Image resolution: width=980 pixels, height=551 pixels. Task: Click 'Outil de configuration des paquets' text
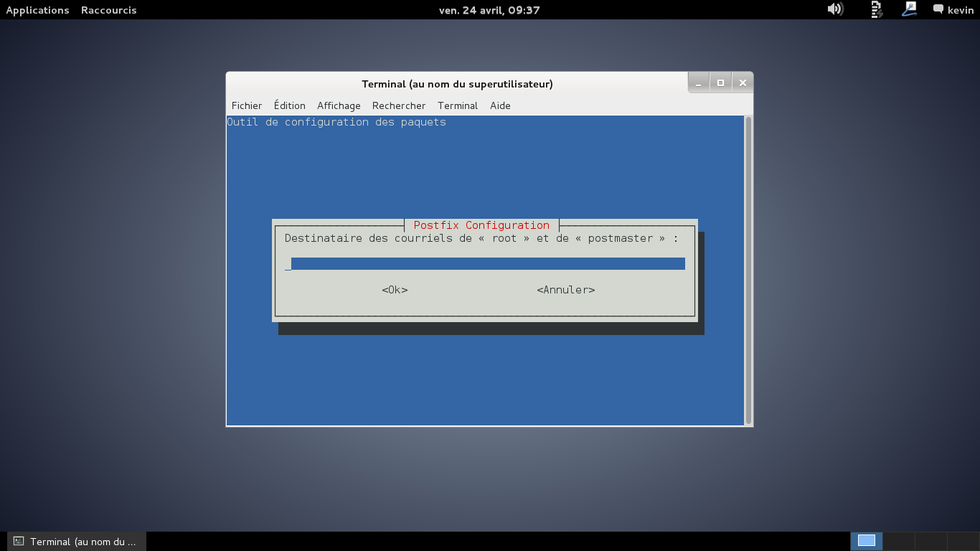(x=336, y=122)
